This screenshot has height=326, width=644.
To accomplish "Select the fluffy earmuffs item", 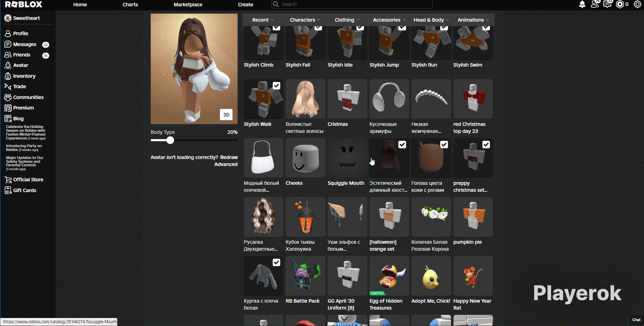I will [x=389, y=99].
